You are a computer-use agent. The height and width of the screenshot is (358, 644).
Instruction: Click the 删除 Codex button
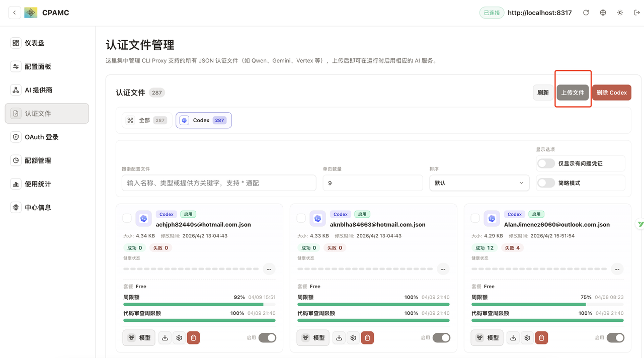pos(611,93)
